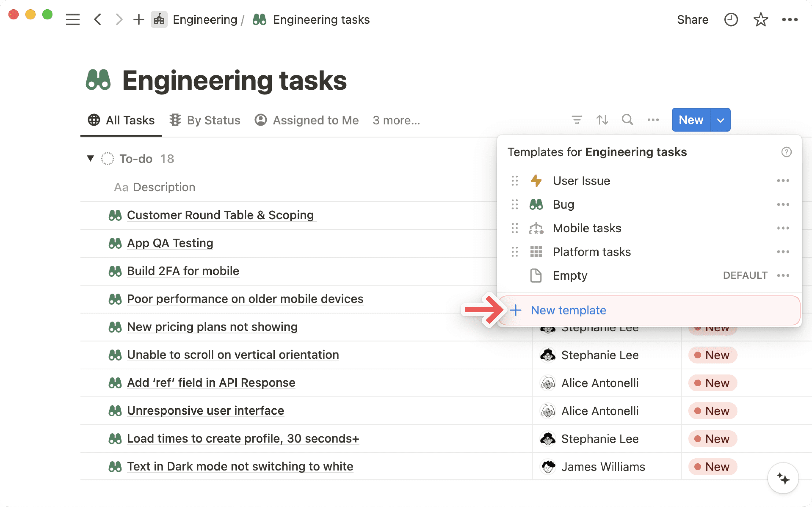
Task: Show hidden views via 3 more
Action: click(x=396, y=120)
